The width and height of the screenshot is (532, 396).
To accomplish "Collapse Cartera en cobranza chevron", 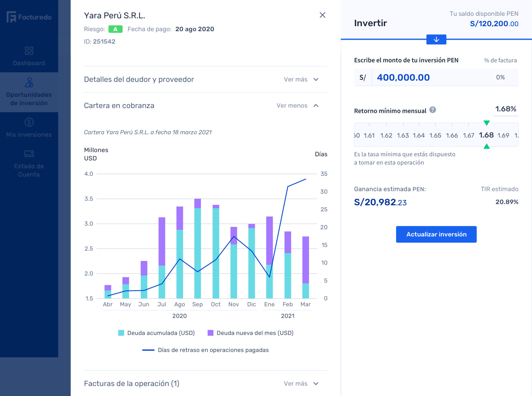I will click(x=316, y=105).
